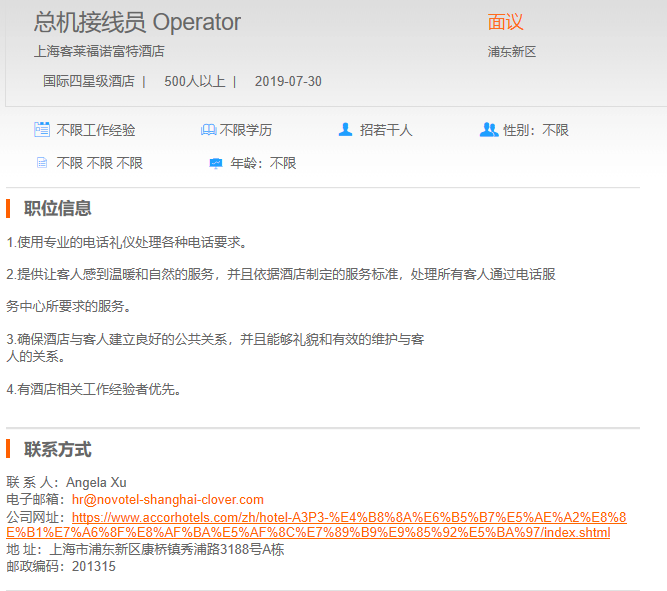Click the 联系方式 section heading
Screen dimensions: 667x591
[x=58, y=449]
